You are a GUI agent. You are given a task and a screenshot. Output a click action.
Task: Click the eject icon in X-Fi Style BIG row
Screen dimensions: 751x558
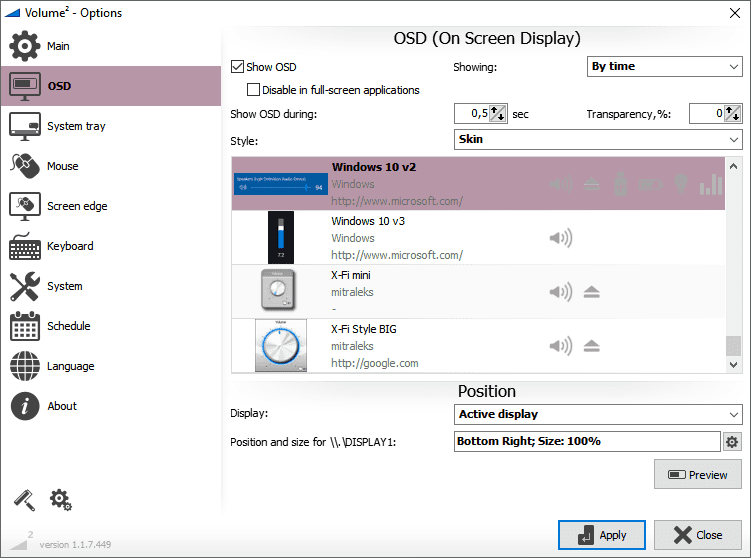[592, 346]
